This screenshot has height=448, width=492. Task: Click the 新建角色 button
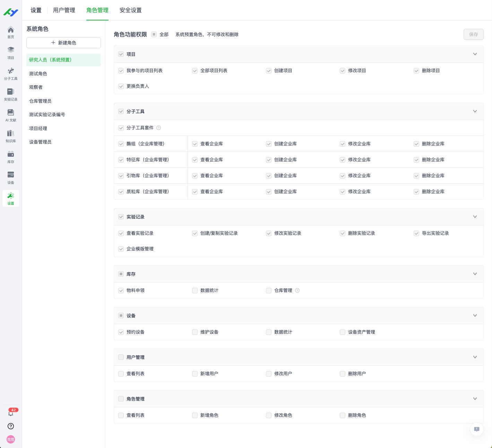(x=63, y=43)
